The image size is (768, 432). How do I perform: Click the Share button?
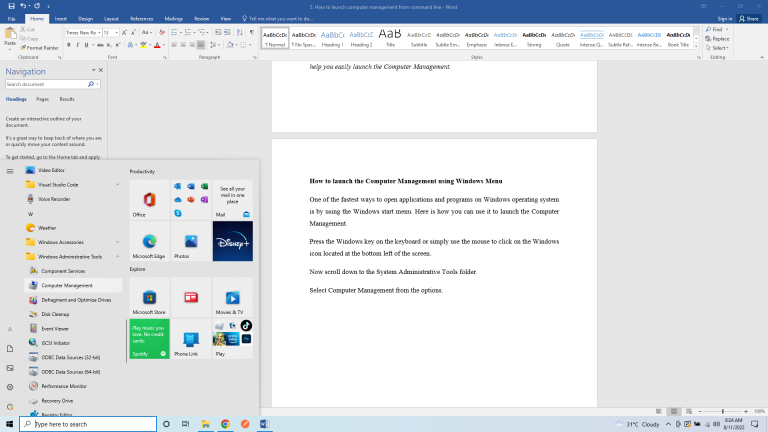748,18
